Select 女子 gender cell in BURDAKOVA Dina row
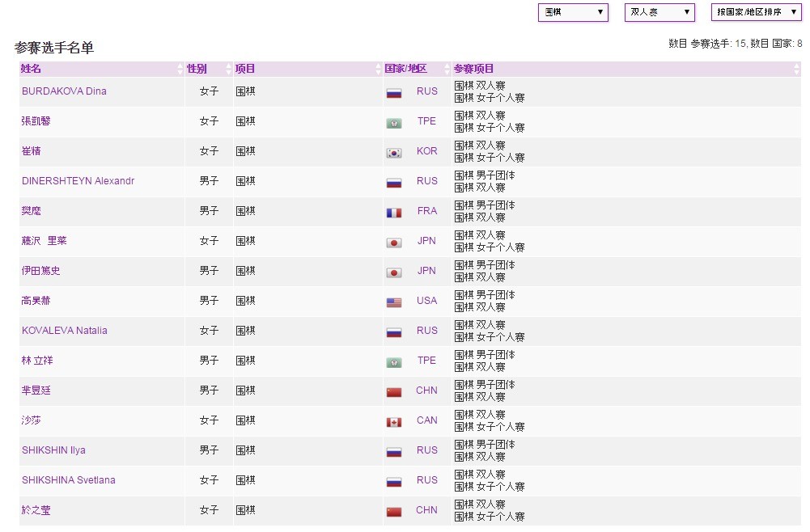The height and width of the screenshot is (532, 810). [210, 91]
